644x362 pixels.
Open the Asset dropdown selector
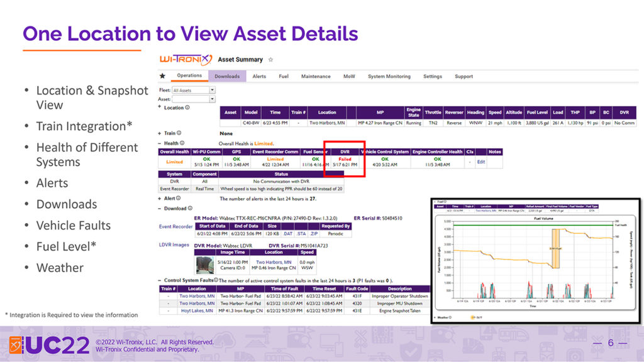pos(194,99)
